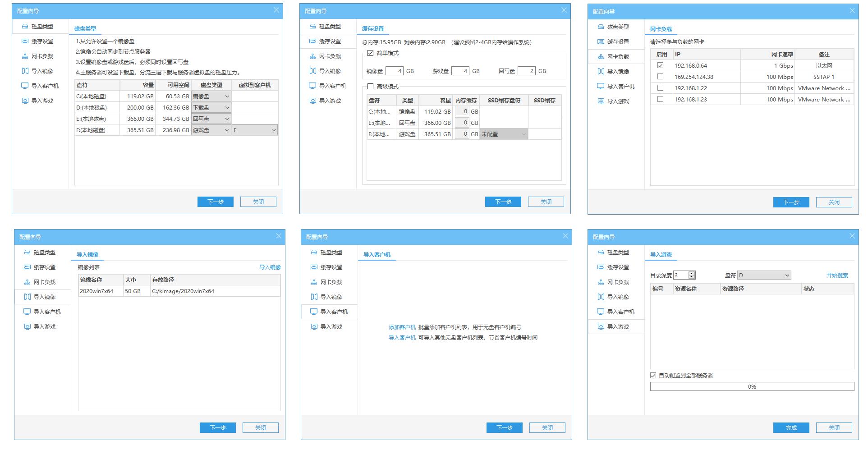
Task: Open the 盘符 drive letter dropdown showing D
Action: click(764, 276)
